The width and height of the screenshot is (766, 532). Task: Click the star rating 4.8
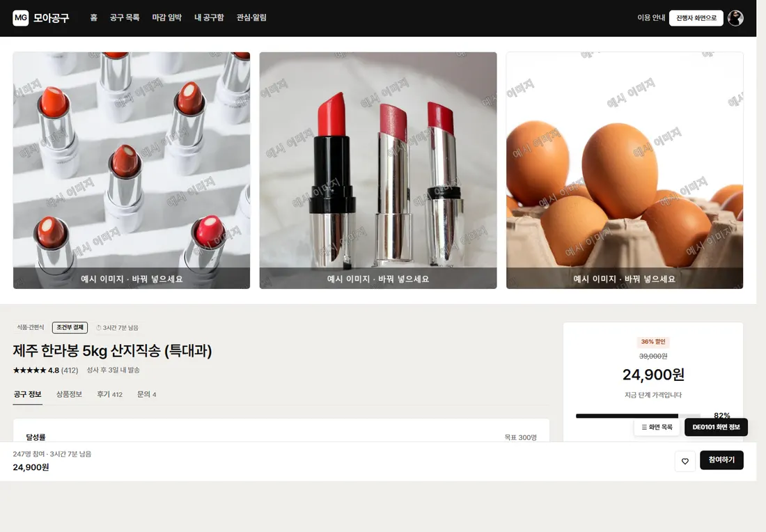tap(45, 370)
